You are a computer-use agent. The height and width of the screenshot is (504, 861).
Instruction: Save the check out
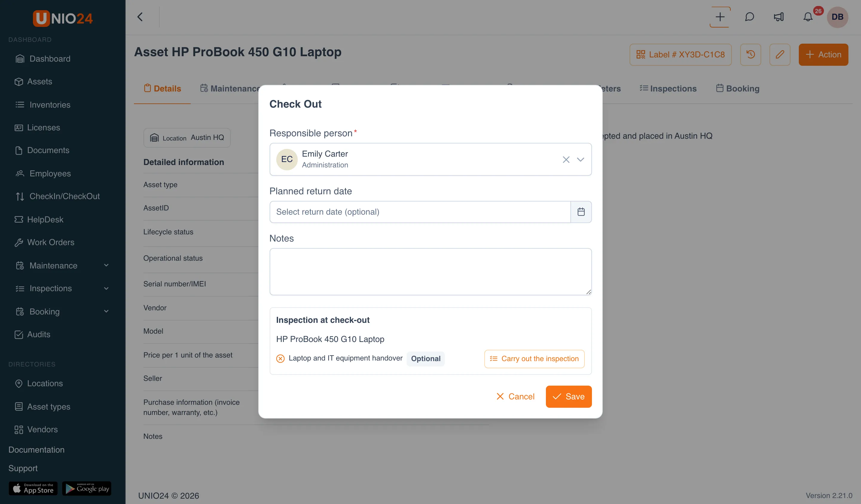click(569, 396)
